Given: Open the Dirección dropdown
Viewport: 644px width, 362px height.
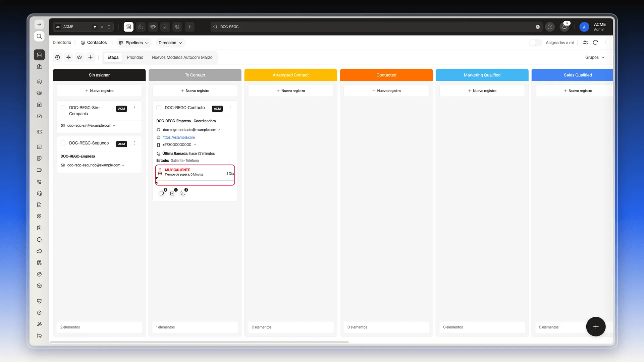Looking at the screenshot, I should click(170, 43).
